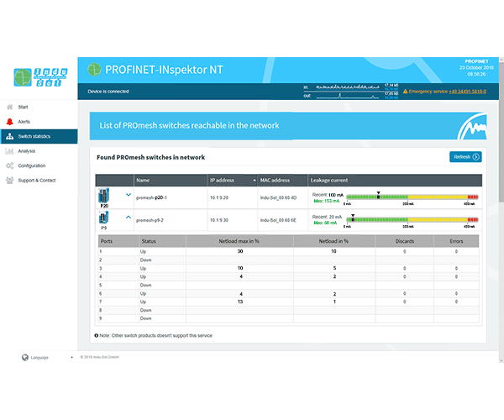Click the Found PROmesh switches in network heading
Screen dimensions: 504x420
pyautogui.click(x=150, y=157)
